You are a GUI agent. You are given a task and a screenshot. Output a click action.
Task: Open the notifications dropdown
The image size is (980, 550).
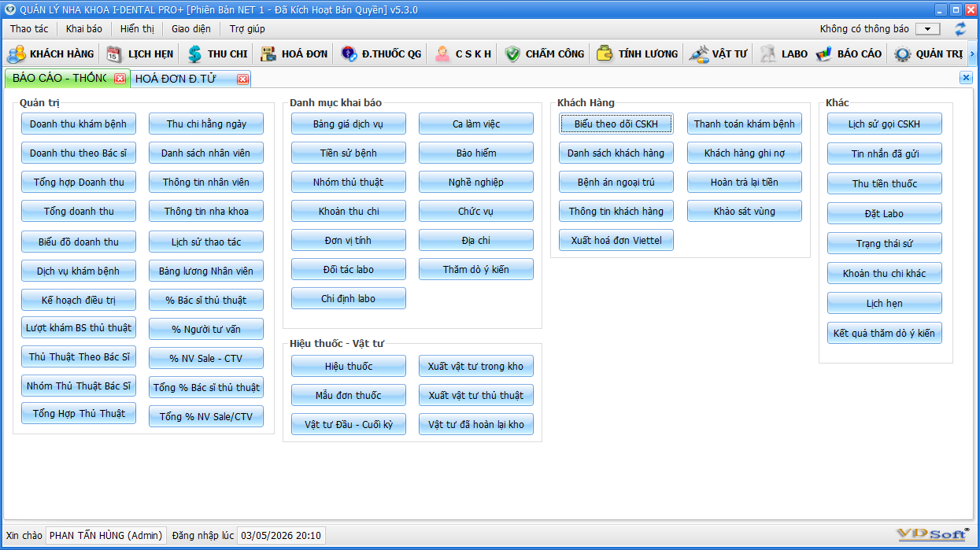[928, 29]
